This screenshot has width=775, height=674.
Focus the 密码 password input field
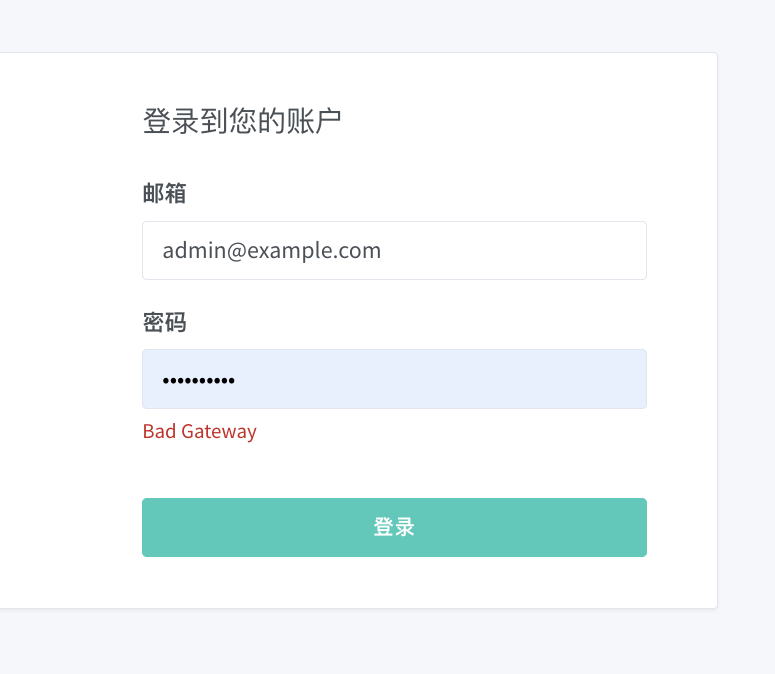[x=394, y=379]
